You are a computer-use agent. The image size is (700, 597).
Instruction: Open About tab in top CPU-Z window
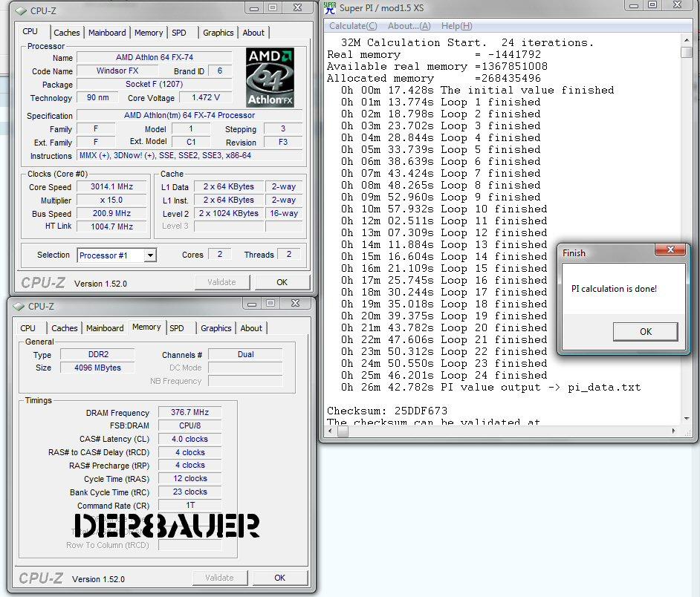pyautogui.click(x=253, y=33)
